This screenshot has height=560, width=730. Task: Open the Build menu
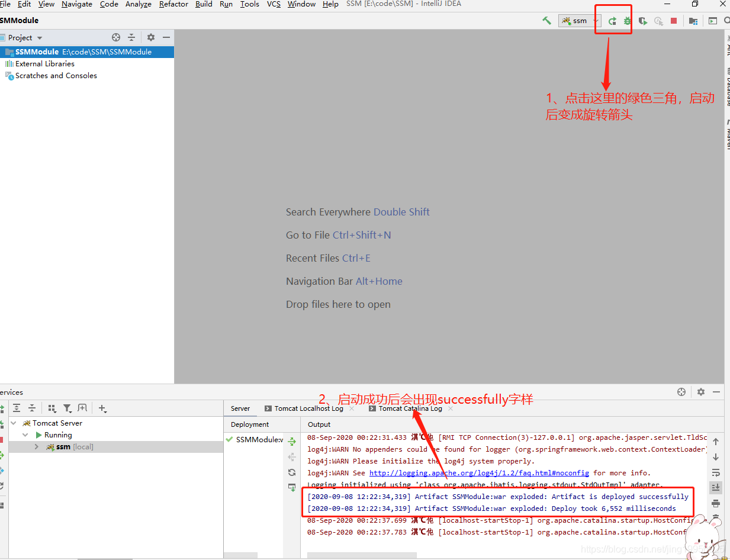[x=204, y=4]
